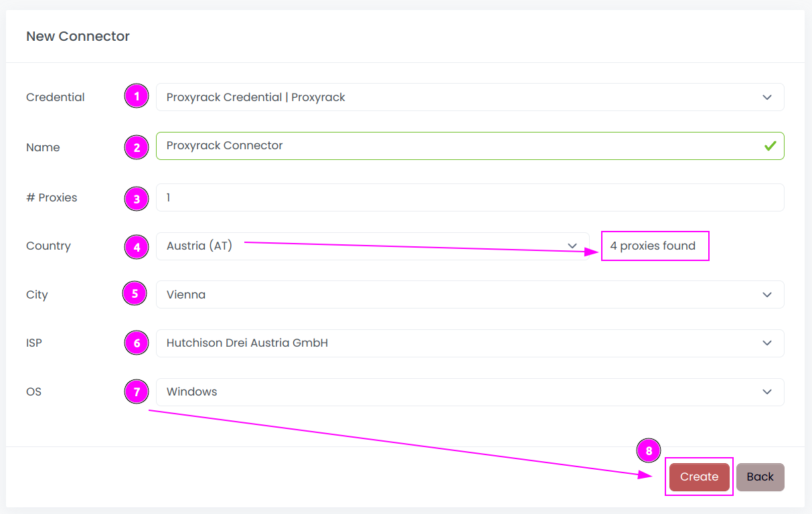This screenshot has height=514, width=812.
Task: Expand the OS dropdown showing Windows
Action: pyautogui.click(x=767, y=392)
